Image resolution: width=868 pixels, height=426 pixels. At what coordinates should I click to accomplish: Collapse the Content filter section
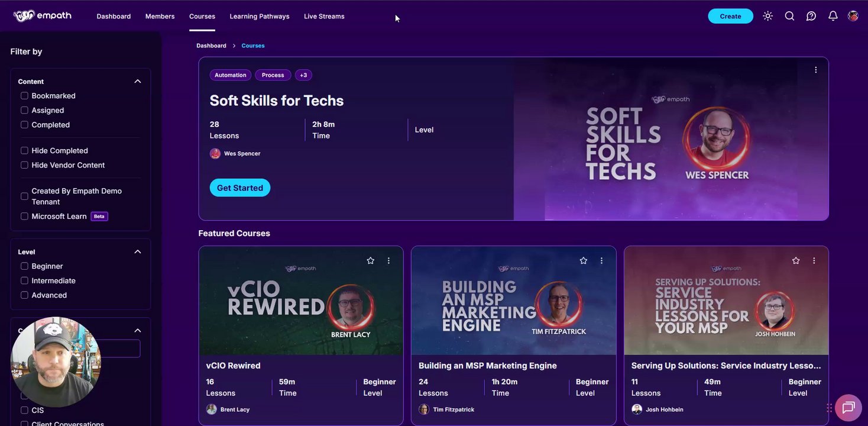[x=138, y=82]
